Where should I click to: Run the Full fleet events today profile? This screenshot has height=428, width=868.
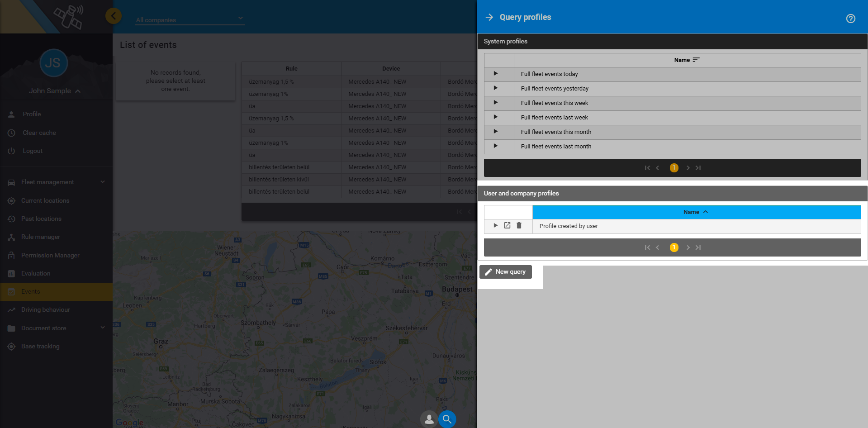(x=496, y=74)
